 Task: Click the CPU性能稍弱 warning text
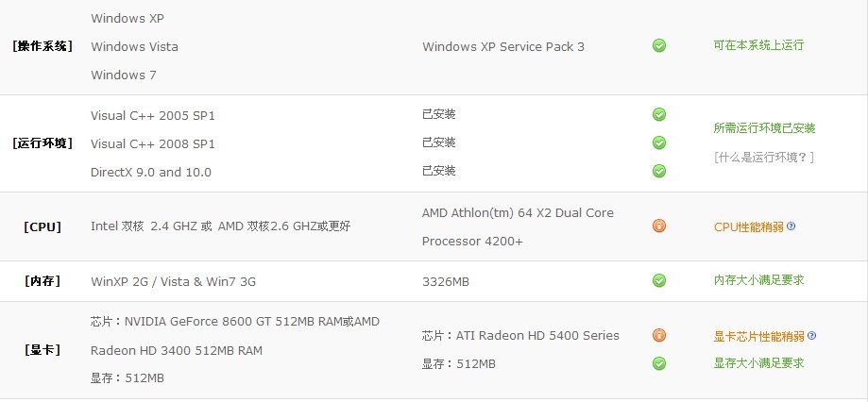click(749, 226)
